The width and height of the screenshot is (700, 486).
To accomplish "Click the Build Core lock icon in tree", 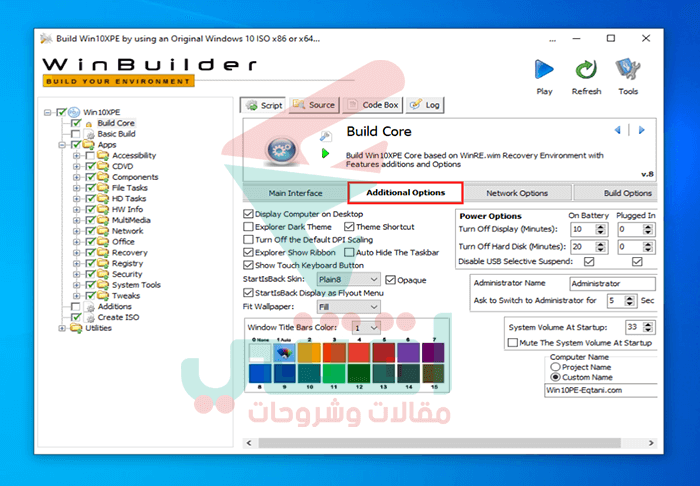I will pos(89,124).
